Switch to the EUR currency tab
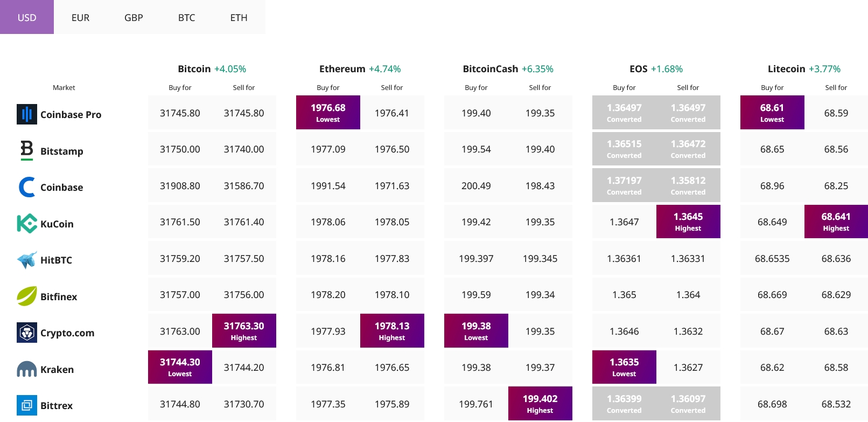The image size is (868, 422). click(x=80, y=17)
